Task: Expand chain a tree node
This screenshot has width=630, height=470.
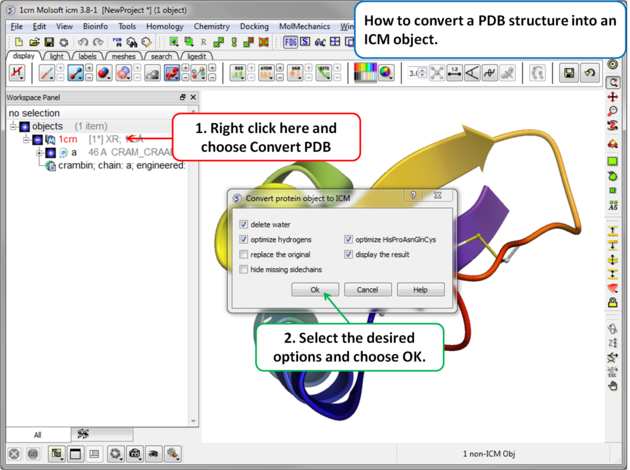Action: click(39, 153)
